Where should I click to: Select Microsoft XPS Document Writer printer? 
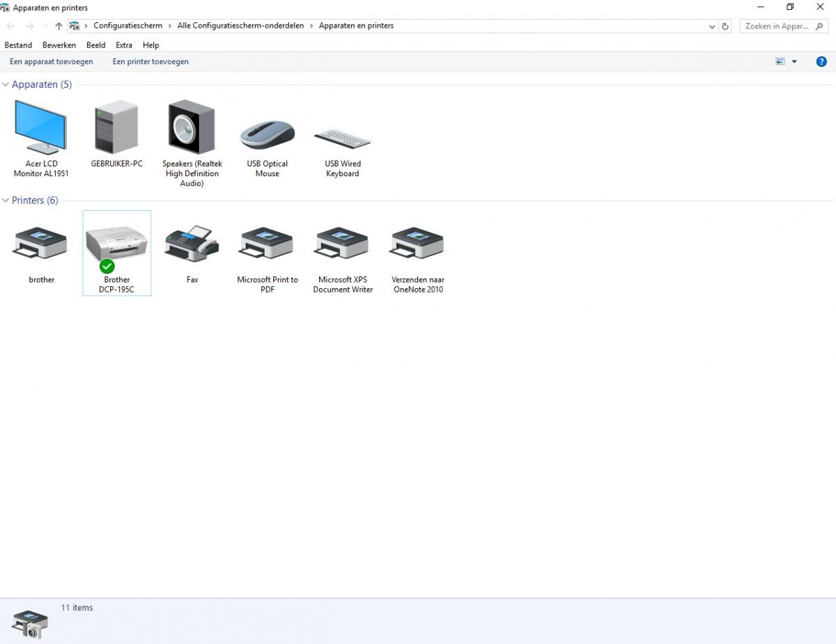(x=343, y=258)
